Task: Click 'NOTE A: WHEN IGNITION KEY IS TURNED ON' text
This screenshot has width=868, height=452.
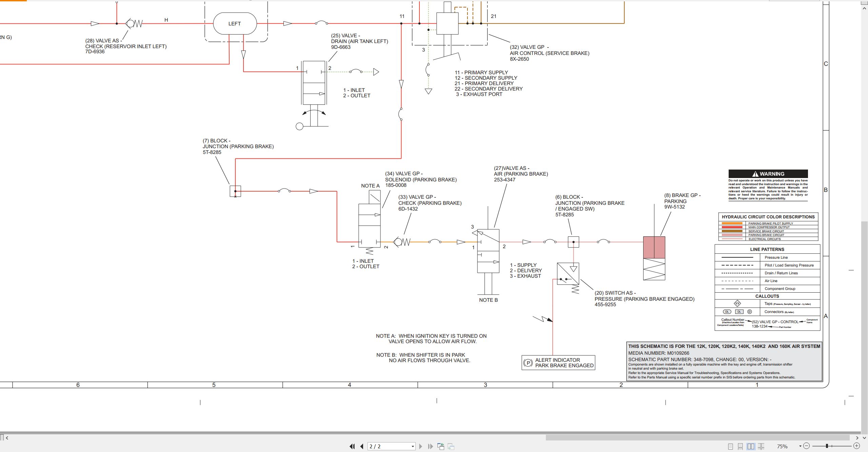Action: tap(431, 336)
